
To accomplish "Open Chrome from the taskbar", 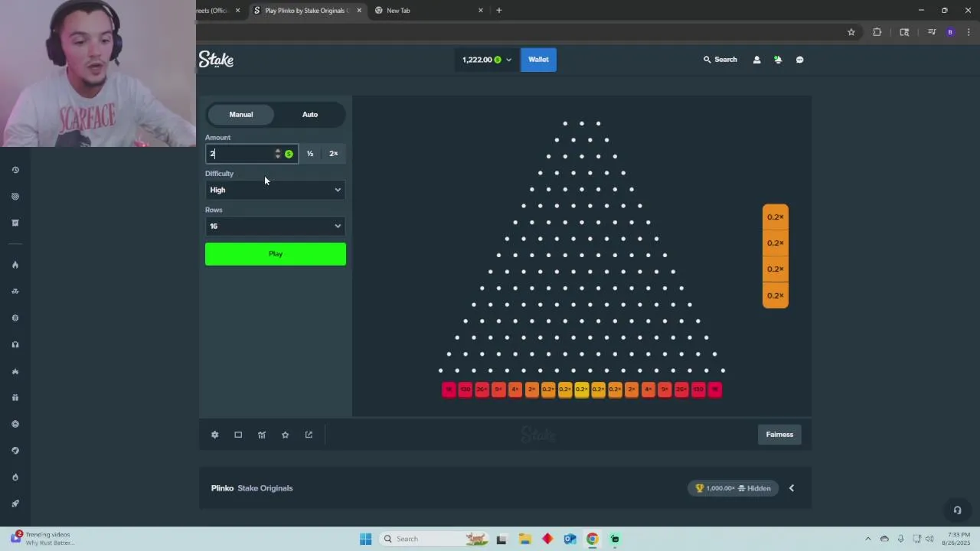I will 593,539.
